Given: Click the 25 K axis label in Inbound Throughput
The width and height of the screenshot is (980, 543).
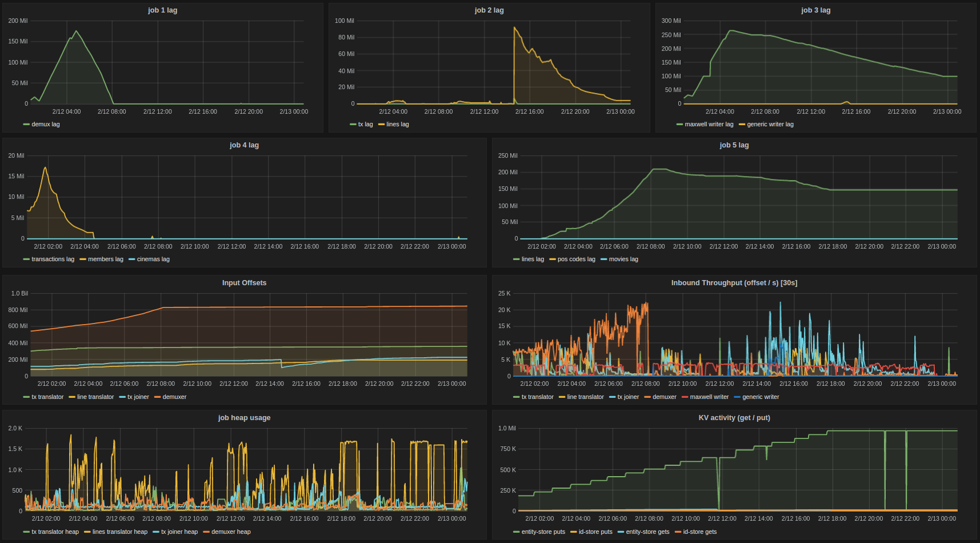Looking at the screenshot, I should pyautogui.click(x=505, y=293).
